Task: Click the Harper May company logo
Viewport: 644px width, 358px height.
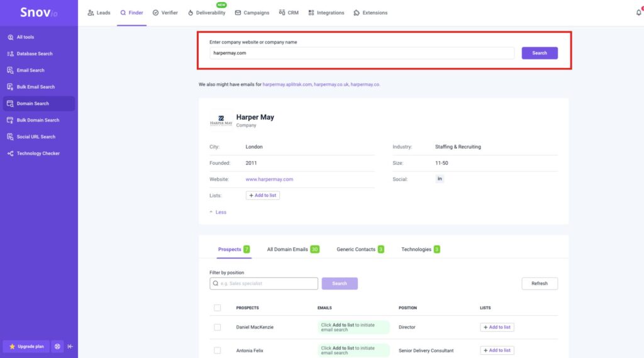Action: [221, 120]
